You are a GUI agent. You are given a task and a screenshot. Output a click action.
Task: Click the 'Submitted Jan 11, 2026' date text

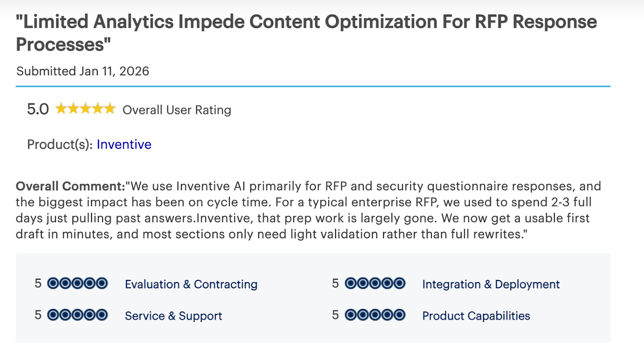[83, 71]
